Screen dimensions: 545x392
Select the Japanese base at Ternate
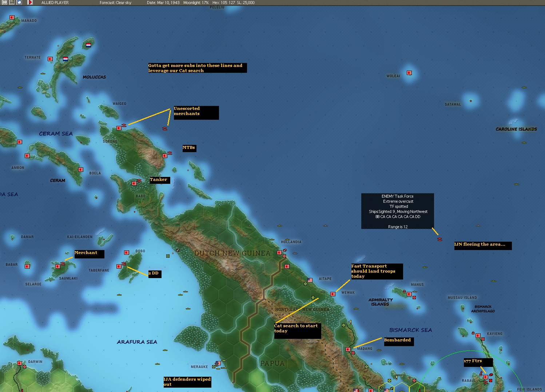point(50,59)
